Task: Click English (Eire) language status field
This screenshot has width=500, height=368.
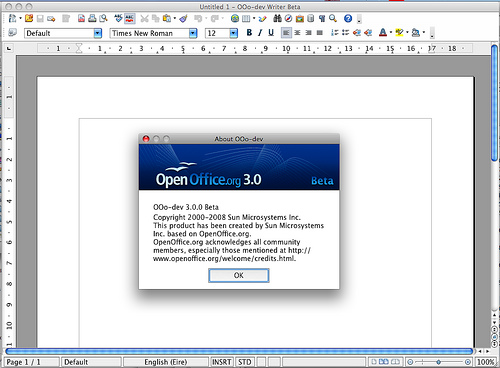Action: point(166,362)
